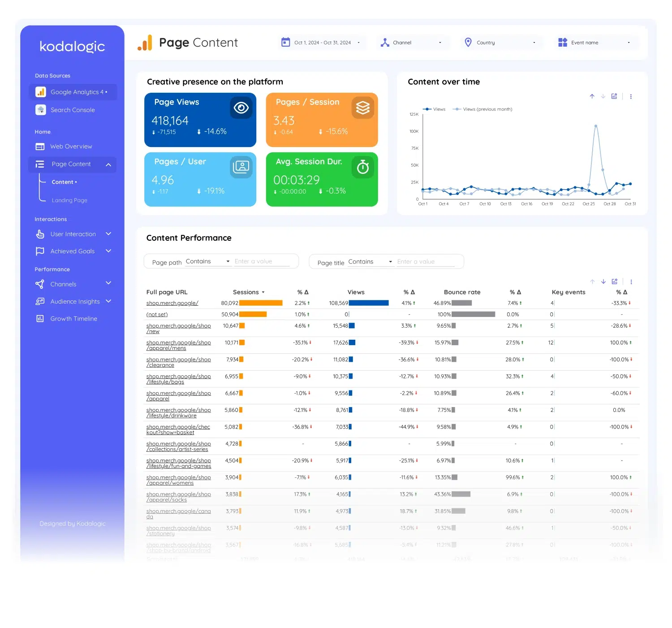The width and height of the screenshot is (672, 628).
Task: Click the Google Analytics 4 icon
Action: (x=41, y=92)
